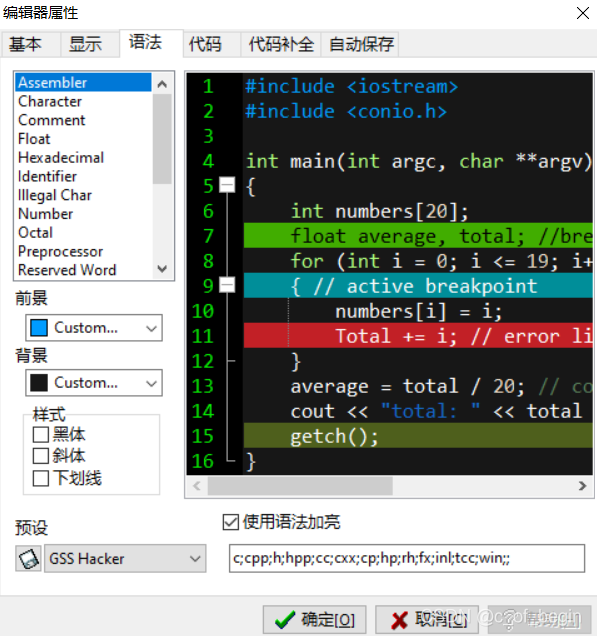Click the preview horizontal scrollbar thumb

tap(300, 486)
